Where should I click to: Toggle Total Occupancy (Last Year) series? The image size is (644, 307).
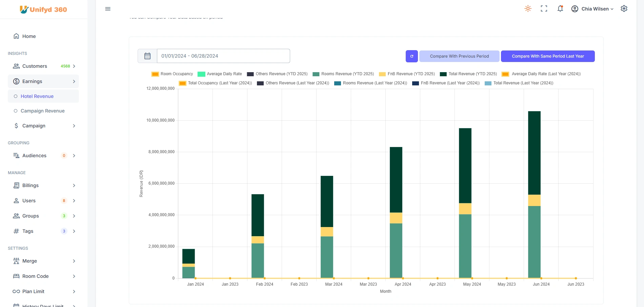[x=216, y=83]
